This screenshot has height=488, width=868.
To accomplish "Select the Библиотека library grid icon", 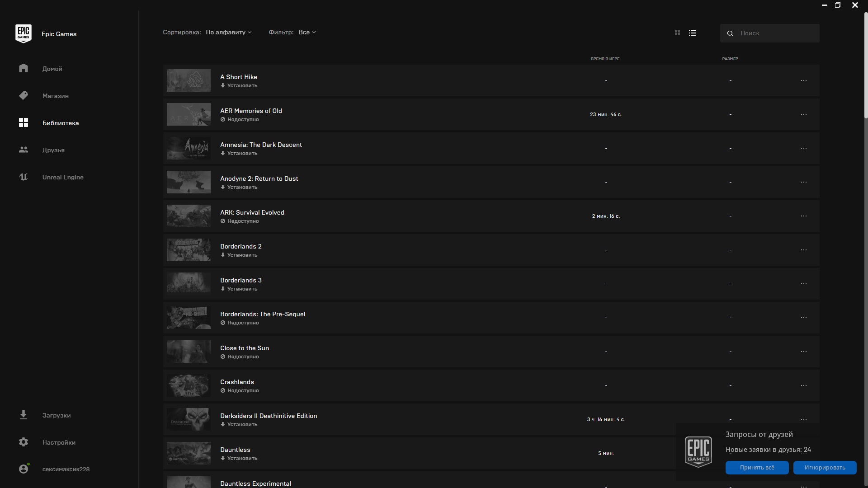I will [x=24, y=122].
